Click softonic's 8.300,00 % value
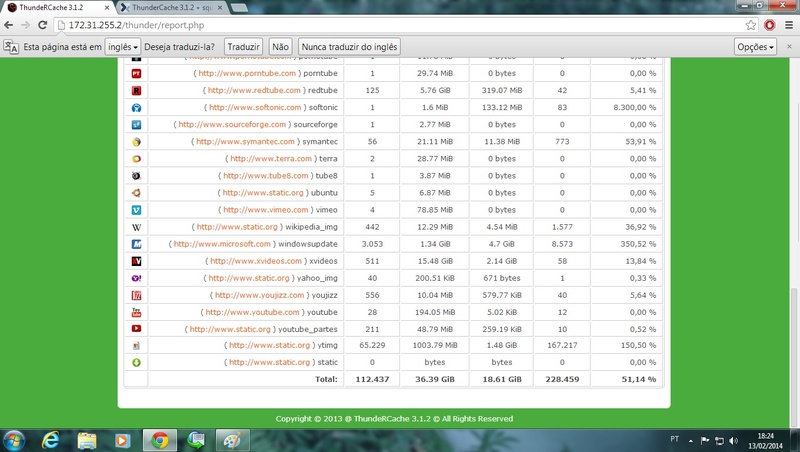Image resolution: width=800 pixels, height=452 pixels. 635,108
